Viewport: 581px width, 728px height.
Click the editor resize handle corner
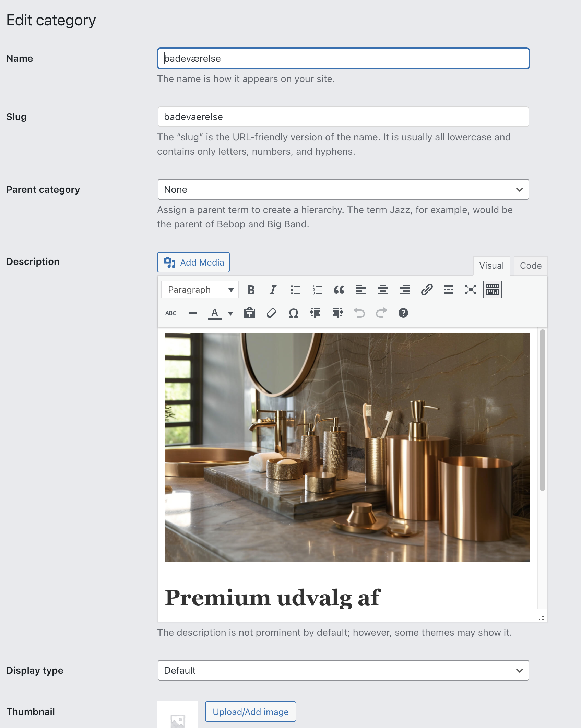point(542,617)
